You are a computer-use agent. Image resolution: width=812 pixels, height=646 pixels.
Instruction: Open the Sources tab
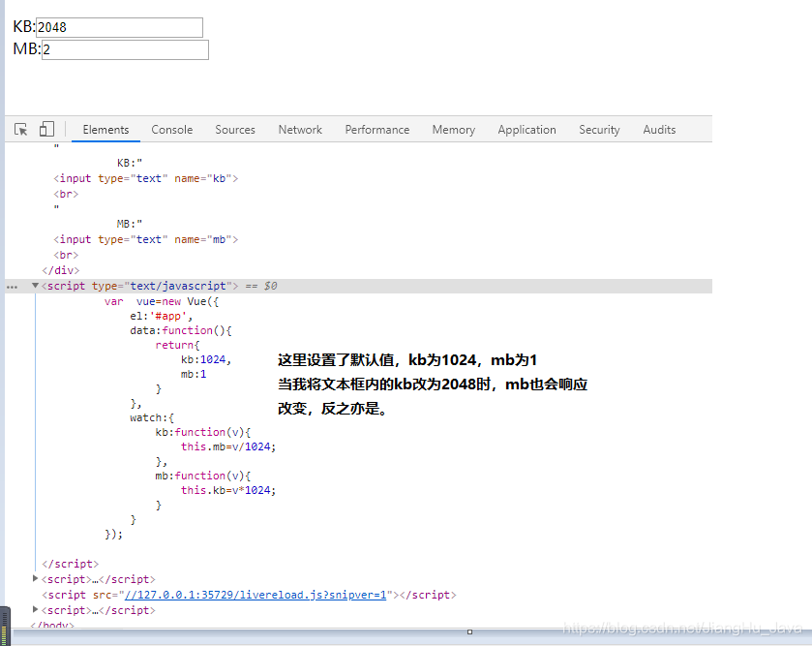click(x=235, y=130)
